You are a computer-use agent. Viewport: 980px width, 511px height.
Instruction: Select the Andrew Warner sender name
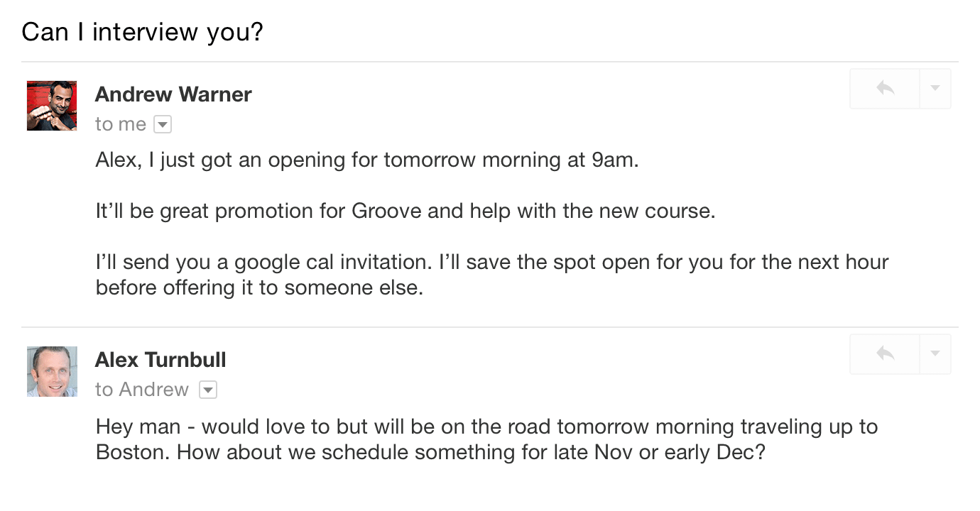pos(173,94)
